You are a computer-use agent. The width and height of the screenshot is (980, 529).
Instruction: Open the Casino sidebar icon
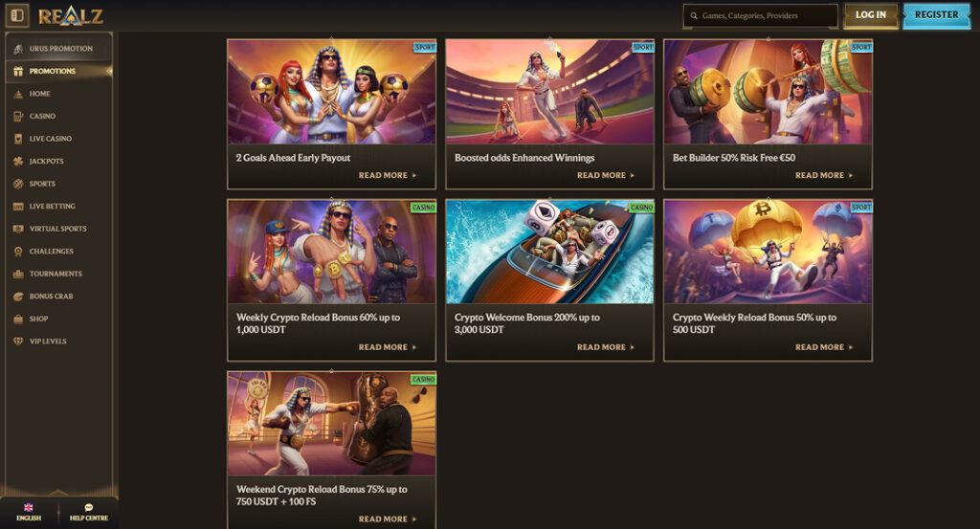(18, 116)
